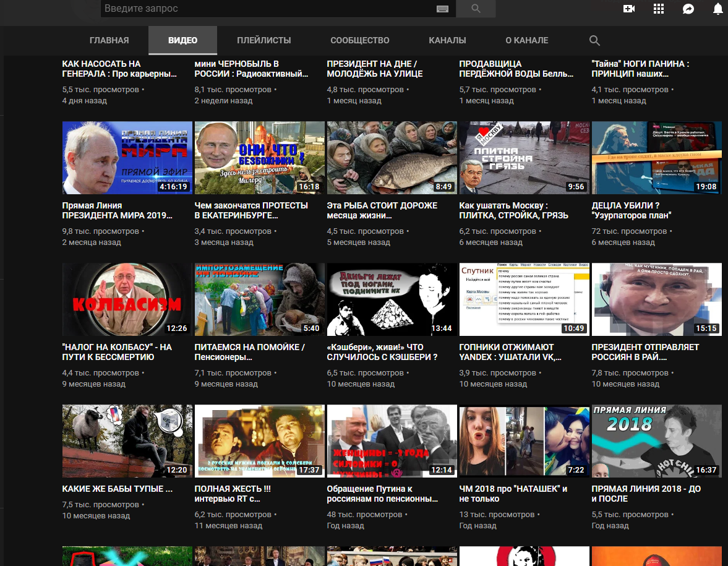Open title '"НАЛОГ НА КОЛБАСУ" - НА ПУТИ К БЕССМЕРТИЮ'
Image resolution: width=728 pixels, height=566 pixels.
click(117, 352)
